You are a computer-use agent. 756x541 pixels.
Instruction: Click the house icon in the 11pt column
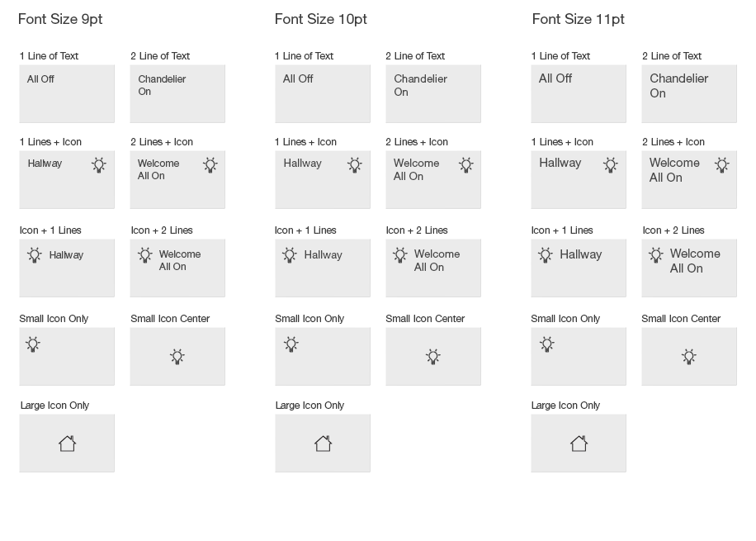coord(579,444)
